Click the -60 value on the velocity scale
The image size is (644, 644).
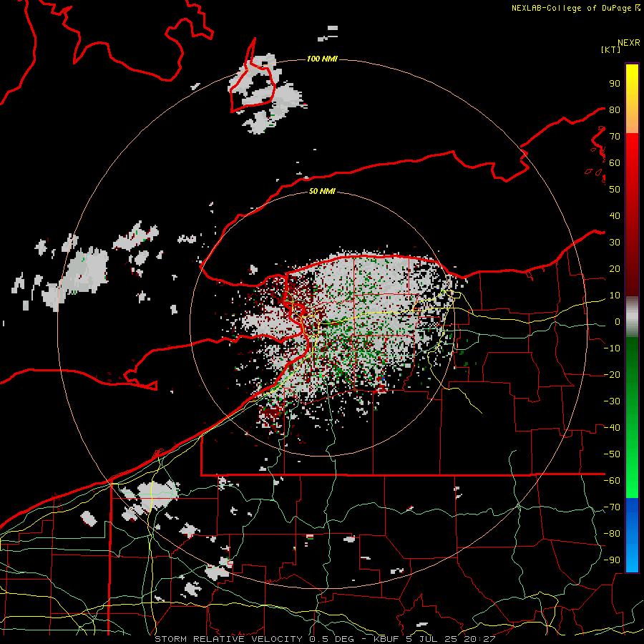pyautogui.click(x=612, y=481)
